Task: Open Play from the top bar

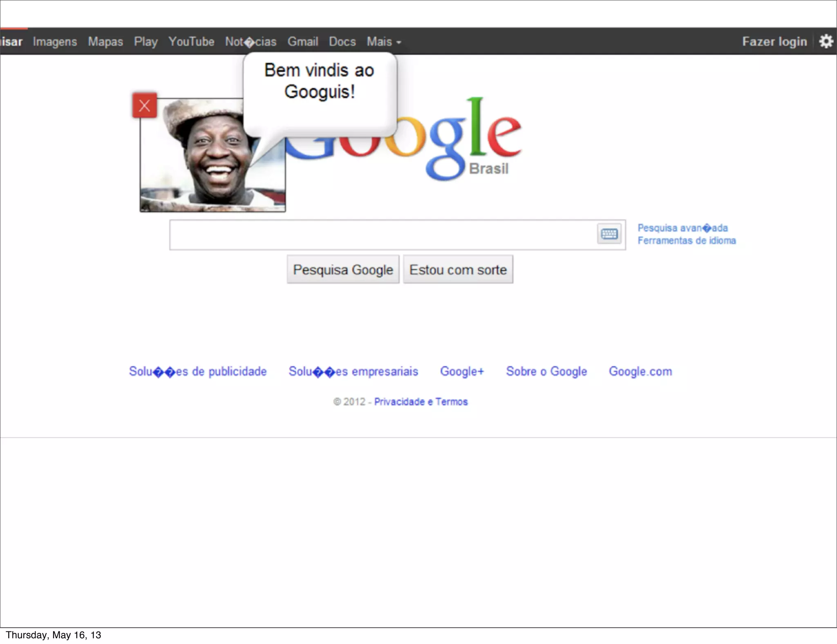Action: (145, 42)
